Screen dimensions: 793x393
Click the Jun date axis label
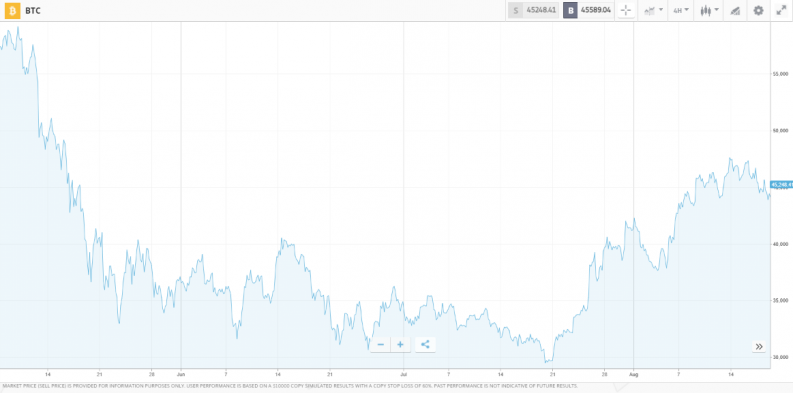coord(181,375)
